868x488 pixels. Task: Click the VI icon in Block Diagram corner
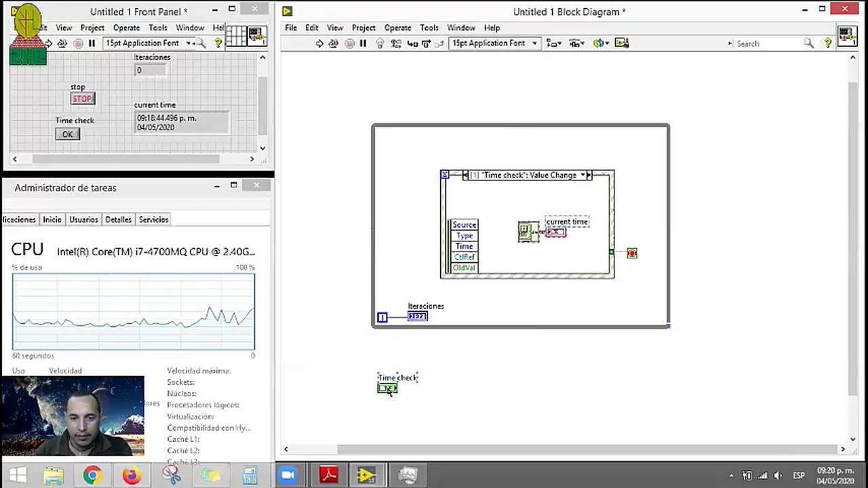(848, 36)
